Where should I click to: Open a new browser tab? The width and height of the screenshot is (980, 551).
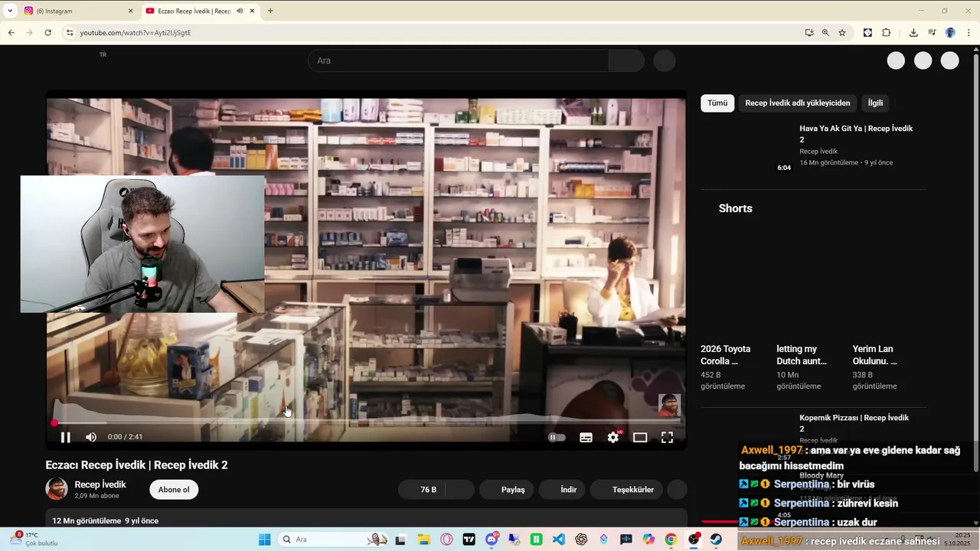[270, 11]
